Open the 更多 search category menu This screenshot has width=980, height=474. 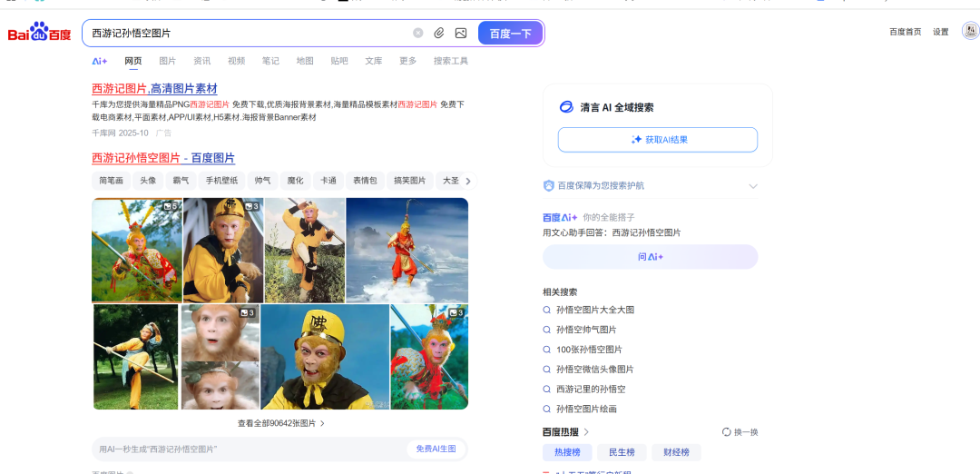pyautogui.click(x=407, y=61)
